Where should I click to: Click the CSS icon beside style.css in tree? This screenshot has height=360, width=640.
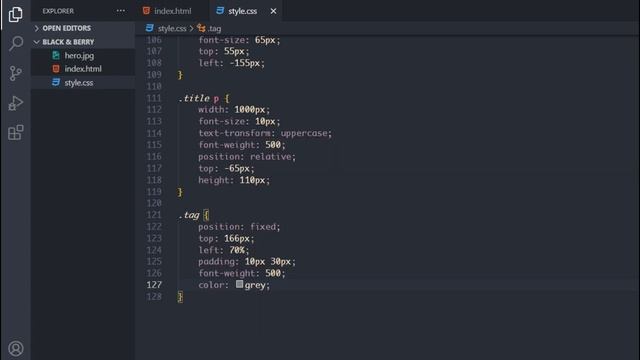[x=56, y=82]
